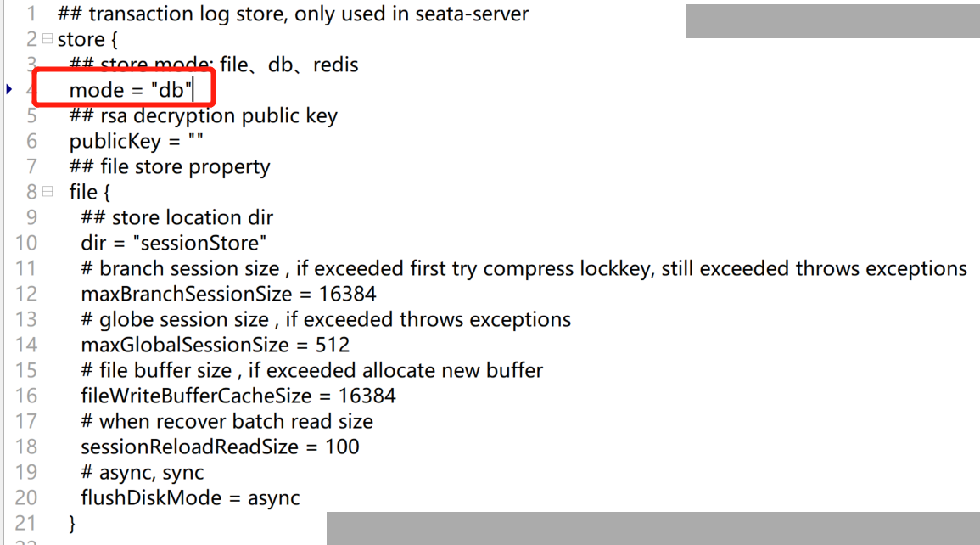Click the blue current-line arrow marker
The image size is (980, 545).
point(9,89)
